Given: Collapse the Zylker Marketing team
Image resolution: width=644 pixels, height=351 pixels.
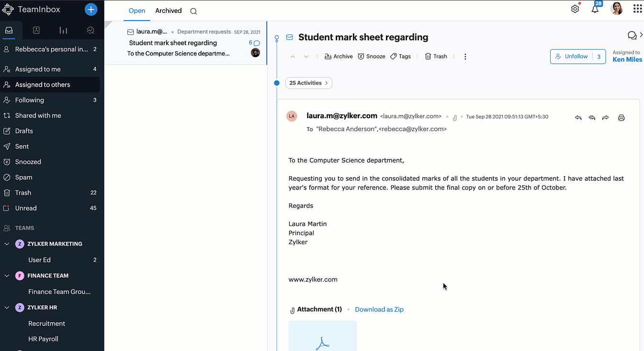Looking at the screenshot, I should [7, 244].
